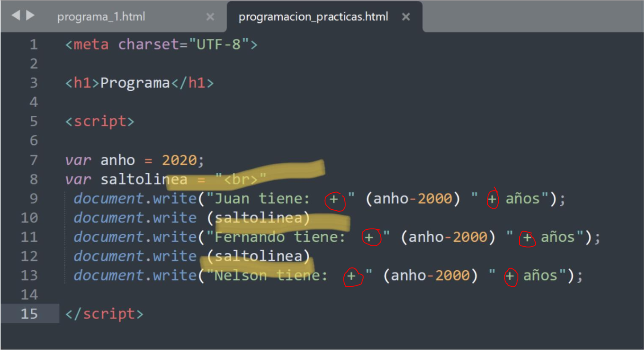This screenshot has height=350, width=644.
Task: Place cursor on anho variable declaration
Action: [x=118, y=160]
